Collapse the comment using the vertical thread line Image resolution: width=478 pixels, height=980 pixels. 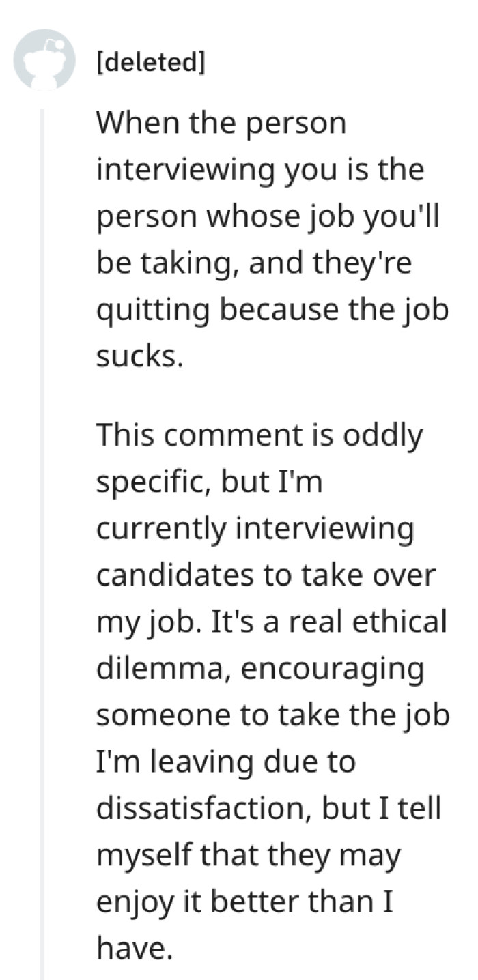tap(44, 546)
